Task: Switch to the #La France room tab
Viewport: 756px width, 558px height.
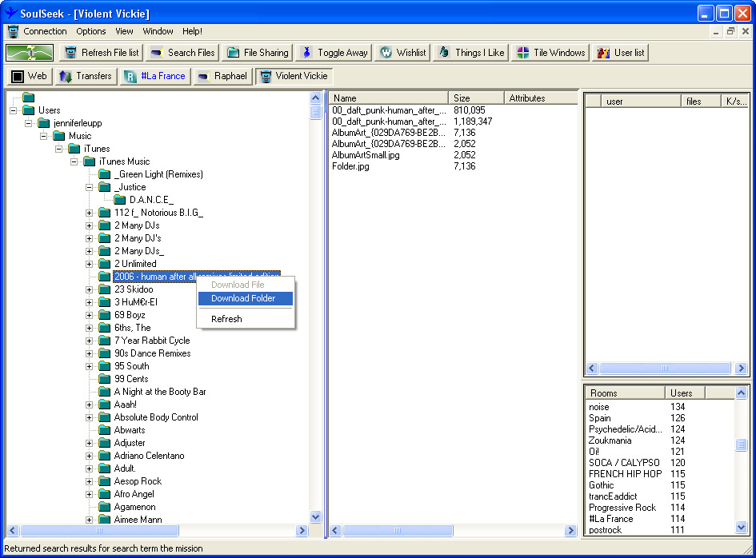Action: (154, 76)
